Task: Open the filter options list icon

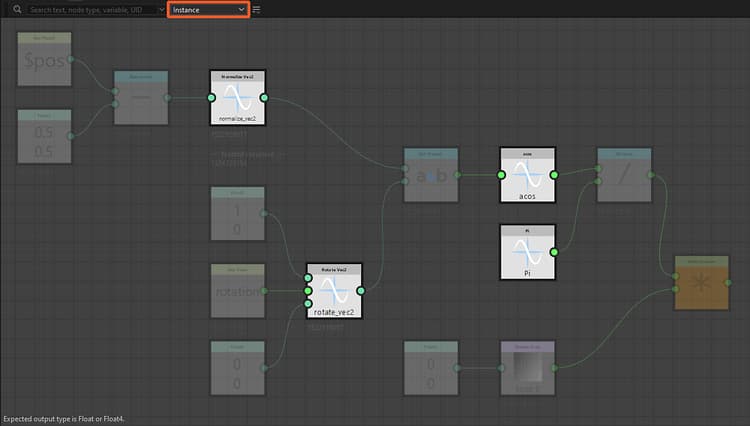Action: 256,10
